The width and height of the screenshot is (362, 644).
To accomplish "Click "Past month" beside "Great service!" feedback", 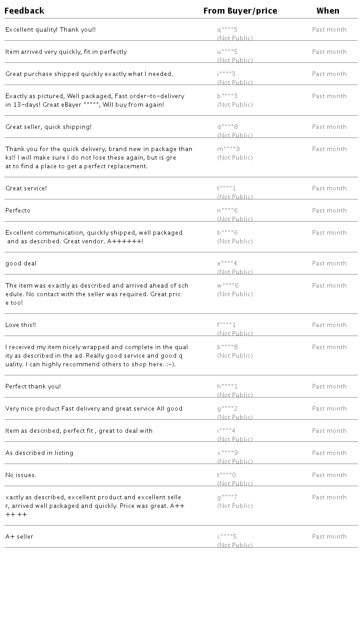I will 329,189.
